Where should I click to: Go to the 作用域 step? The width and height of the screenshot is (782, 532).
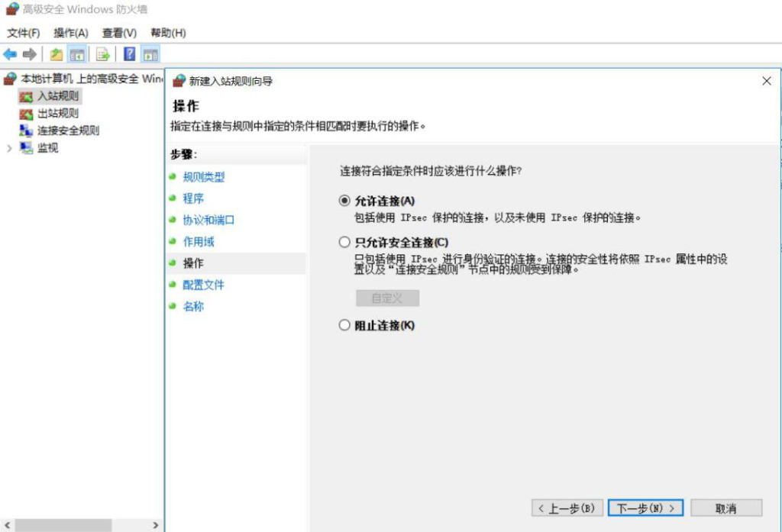pyautogui.click(x=199, y=242)
